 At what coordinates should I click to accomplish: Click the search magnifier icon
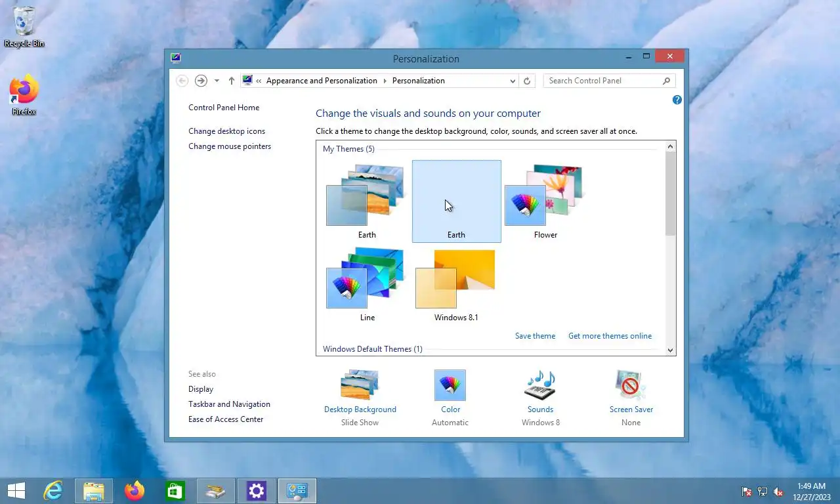[x=667, y=81]
